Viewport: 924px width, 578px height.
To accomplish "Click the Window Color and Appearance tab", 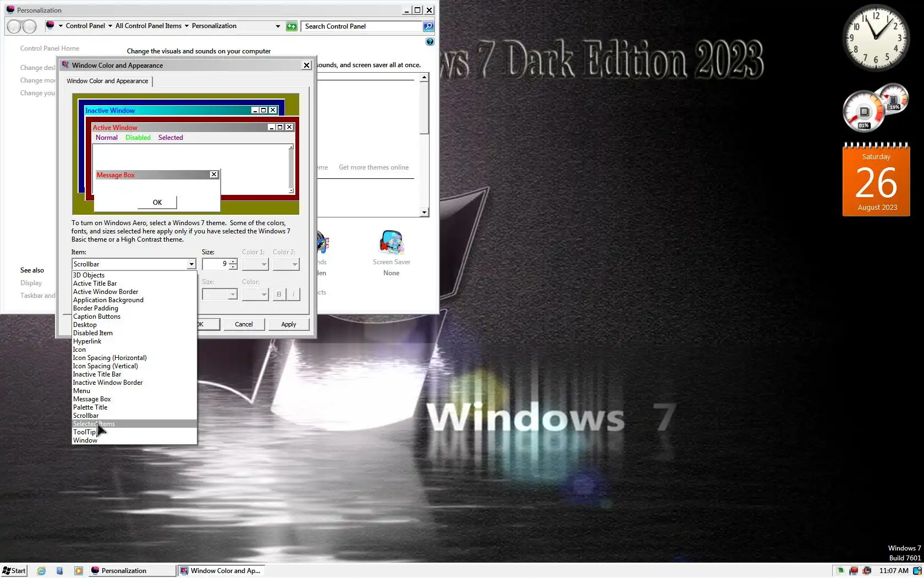I will pos(107,81).
